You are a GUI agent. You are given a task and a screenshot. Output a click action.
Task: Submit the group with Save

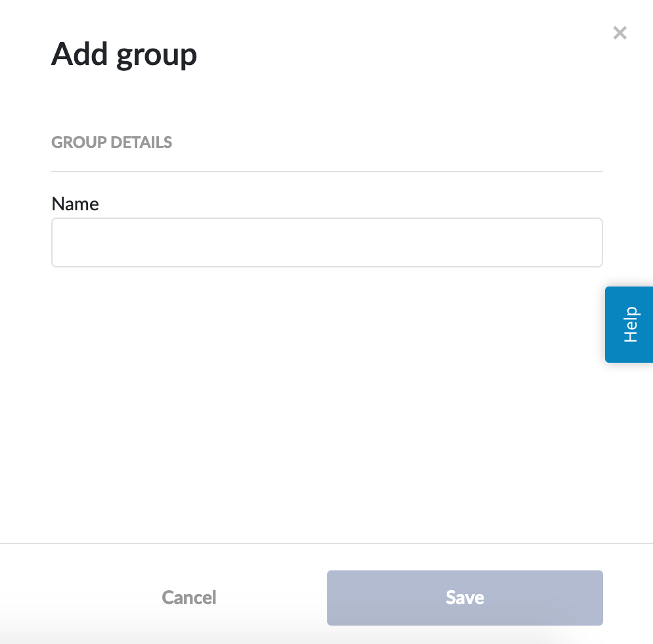[464, 597]
